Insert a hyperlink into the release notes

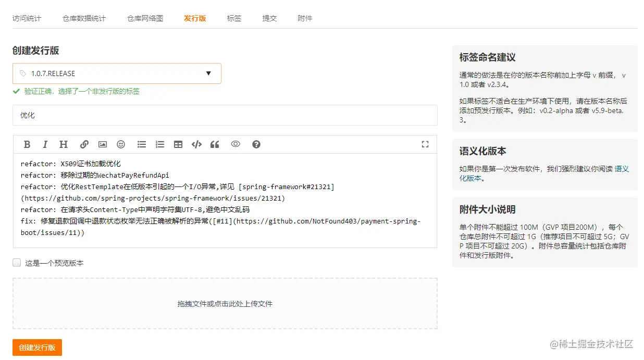point(84,144)
